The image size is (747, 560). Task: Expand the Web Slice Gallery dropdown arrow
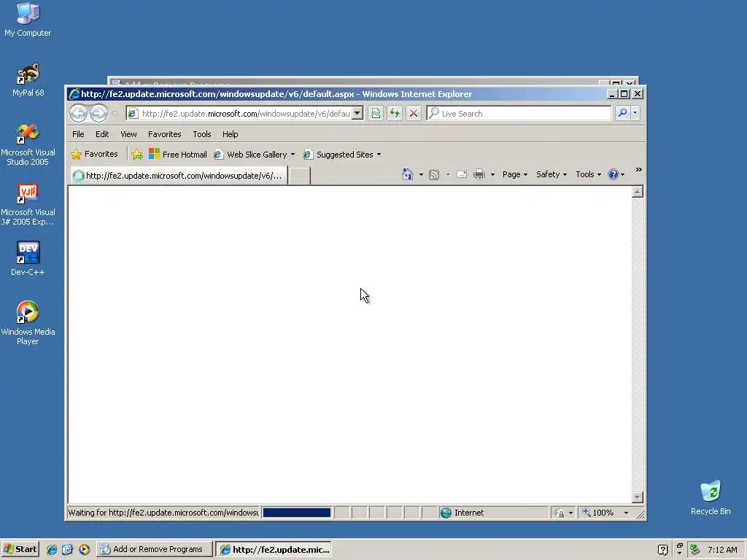coord(293,155)
